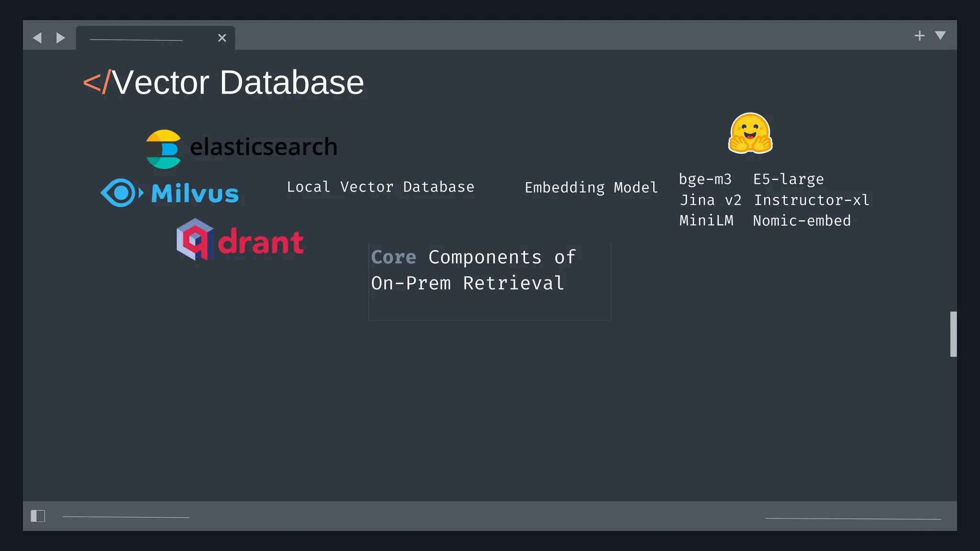This screenshot has height=551, width=980.
Task: Select the bge-m3 model name
Action: coord(705,179)
